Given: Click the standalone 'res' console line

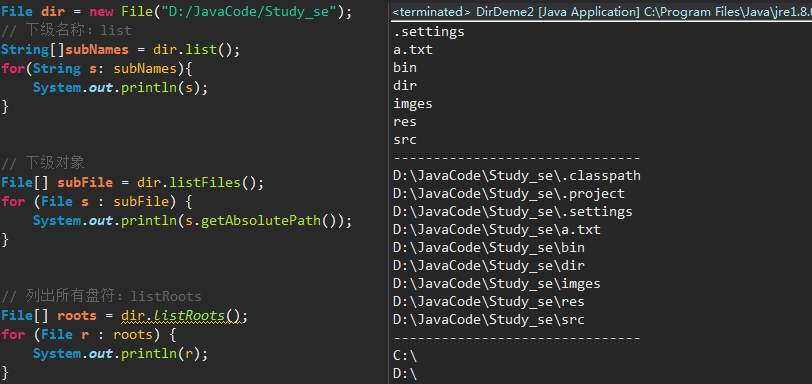Looking at the screenshot, I should point(405,122).
